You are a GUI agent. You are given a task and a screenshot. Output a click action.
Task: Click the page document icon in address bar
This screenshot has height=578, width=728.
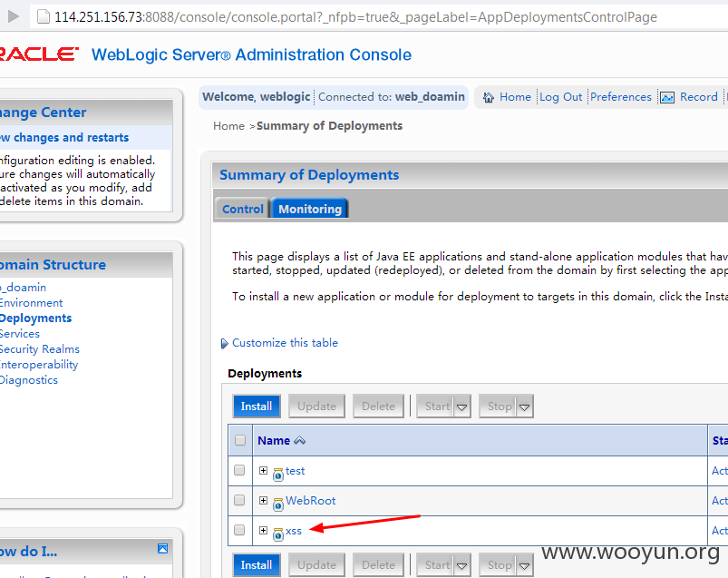(44, 16)
